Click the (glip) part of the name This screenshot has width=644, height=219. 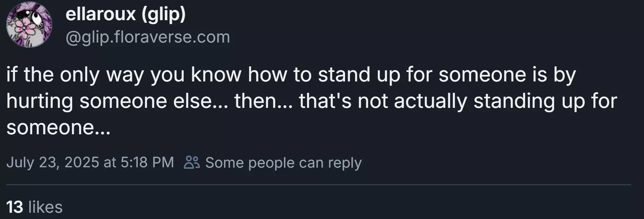click(x=164, y=14)
